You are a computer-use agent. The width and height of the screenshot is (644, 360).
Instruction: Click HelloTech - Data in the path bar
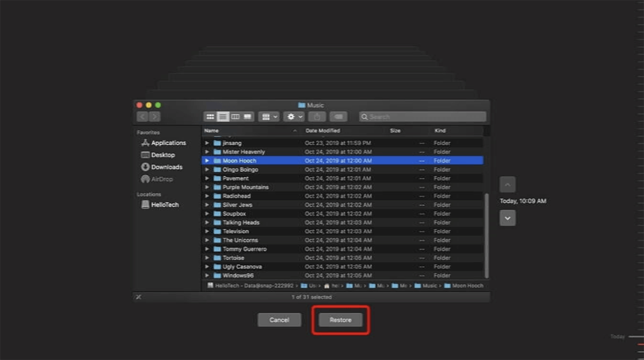(x=251, y=286)
